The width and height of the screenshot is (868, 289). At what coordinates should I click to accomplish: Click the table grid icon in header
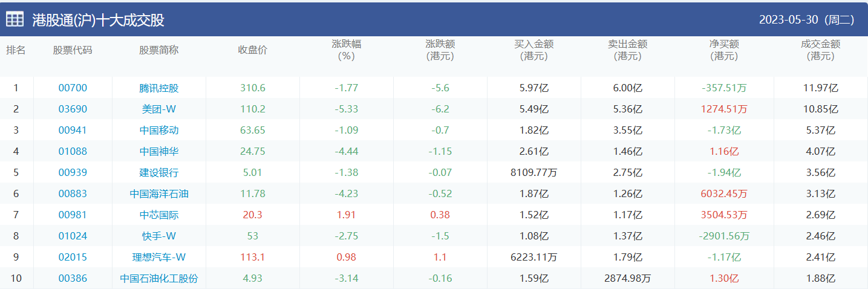point(15,19)
